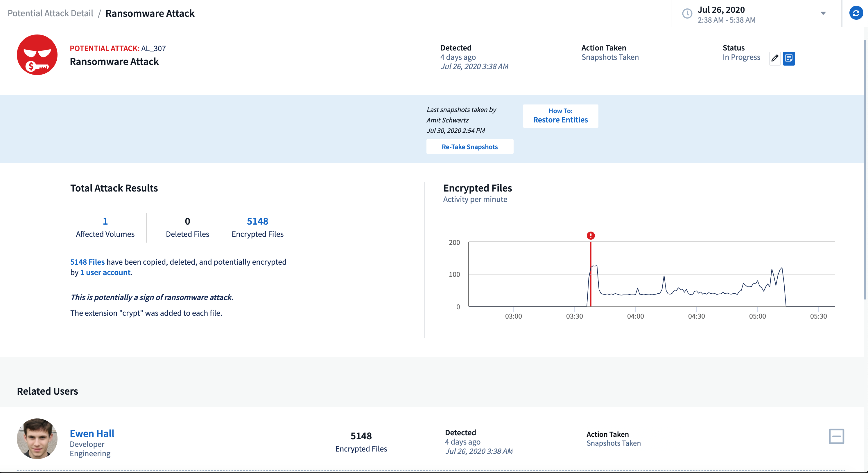The image size is (868, 473).
Task: Click the Re-Take Snapshots button
Action: (x=470, y=146)
